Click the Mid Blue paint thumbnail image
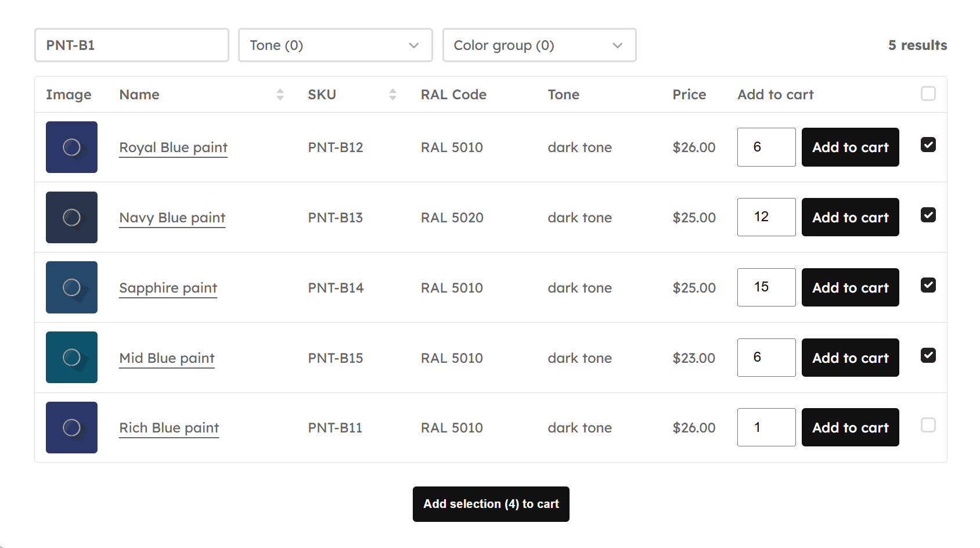This screenshot has width=980, height=548. pyautogui.click(x=71, y=358)
